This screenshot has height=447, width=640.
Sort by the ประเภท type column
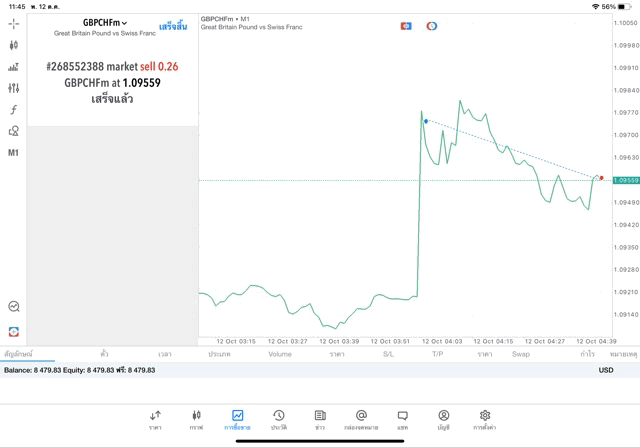pyautogui.click(x=219, y=354)
